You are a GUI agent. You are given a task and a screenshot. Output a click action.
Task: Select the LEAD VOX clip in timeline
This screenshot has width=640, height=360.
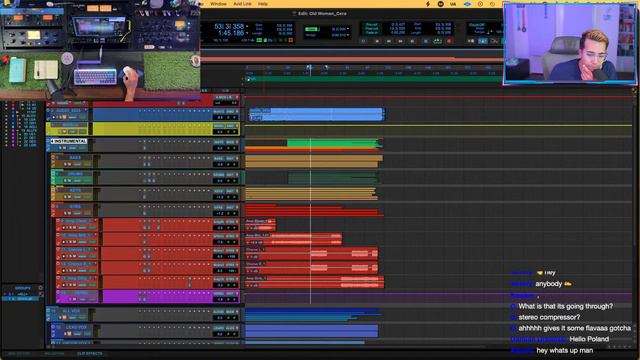[x=311, y=331]
